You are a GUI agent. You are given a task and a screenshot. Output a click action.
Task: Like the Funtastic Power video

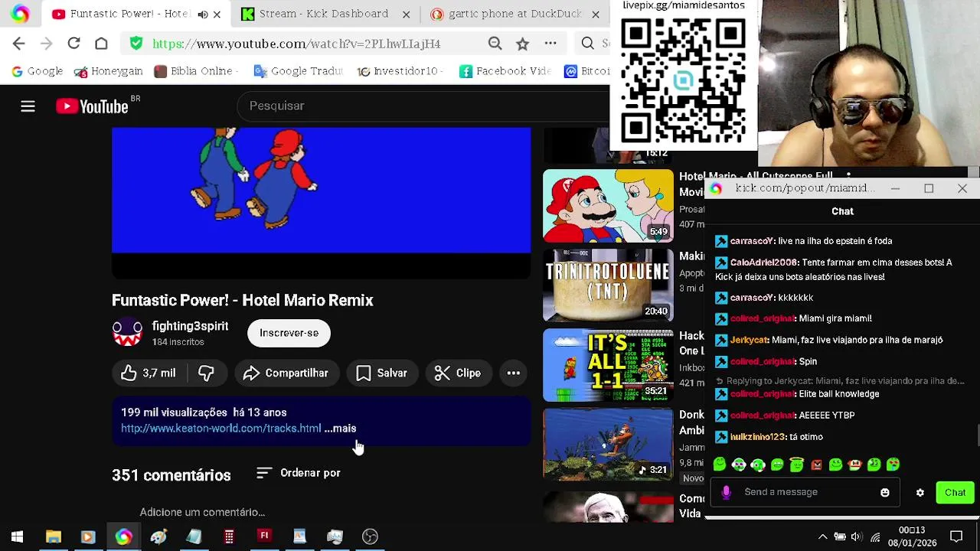coord(149,373)
